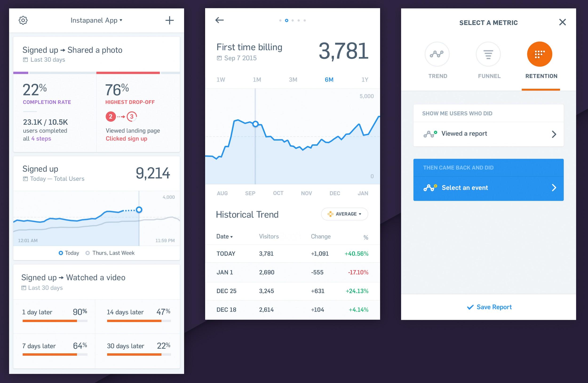Select the Retention metric icon
The width and height of the screenshot is (588, 383).
(x=539, y=54)
